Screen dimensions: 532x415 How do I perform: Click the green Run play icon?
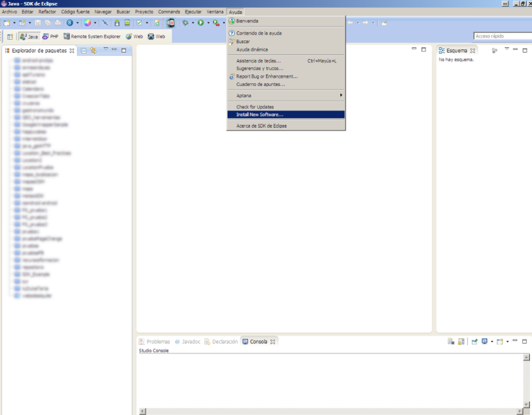[x=201, y=23]
